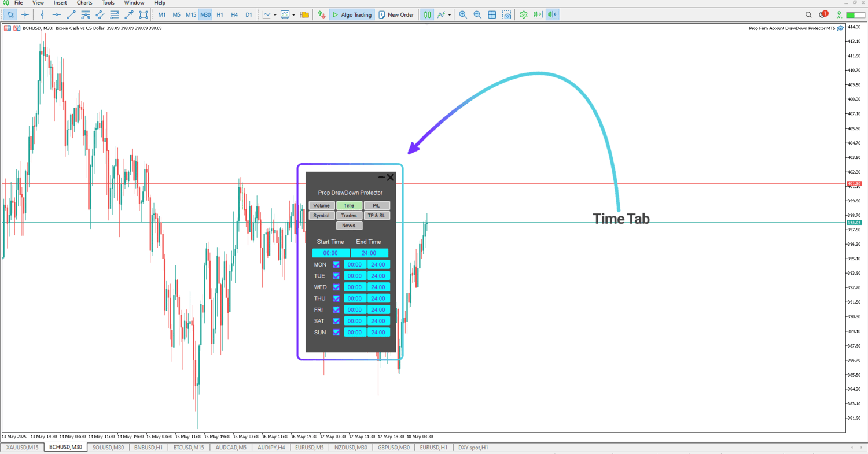Open the P/L tab in protector panel
The width and height of the screenshot is (868, 454).
377,206
